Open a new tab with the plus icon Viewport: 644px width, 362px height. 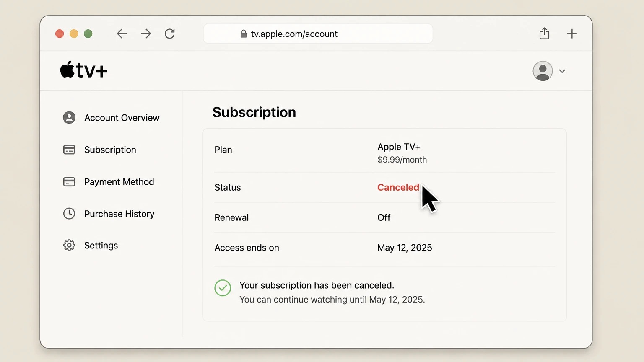tap(572, 34)
